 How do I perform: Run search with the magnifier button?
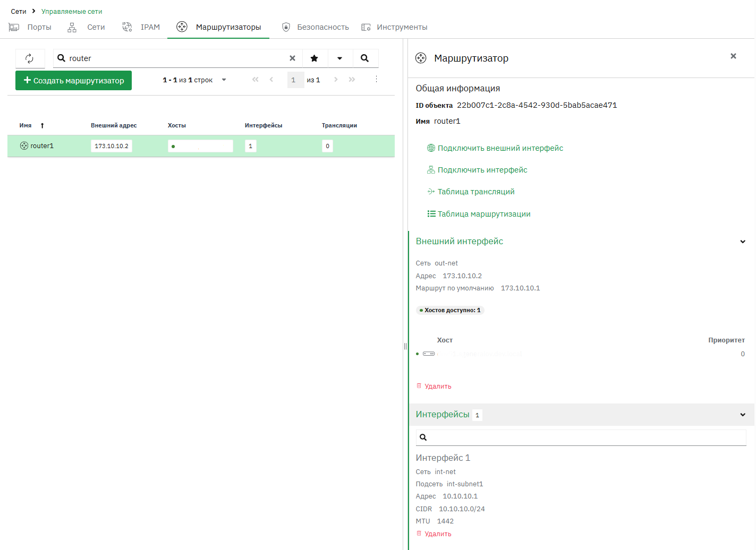[365, 58]
